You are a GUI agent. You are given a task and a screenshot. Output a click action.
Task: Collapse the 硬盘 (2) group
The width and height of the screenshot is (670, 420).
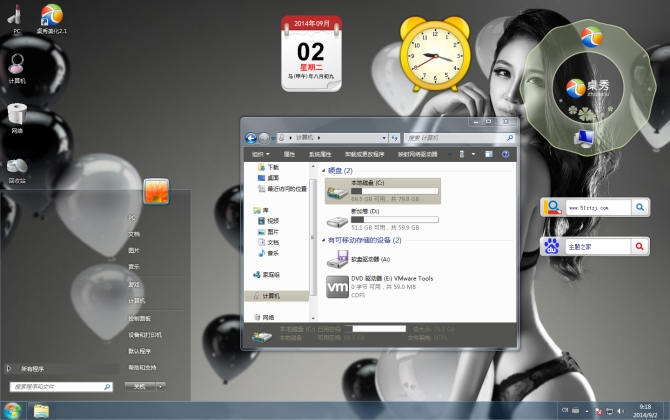(324, 171)
